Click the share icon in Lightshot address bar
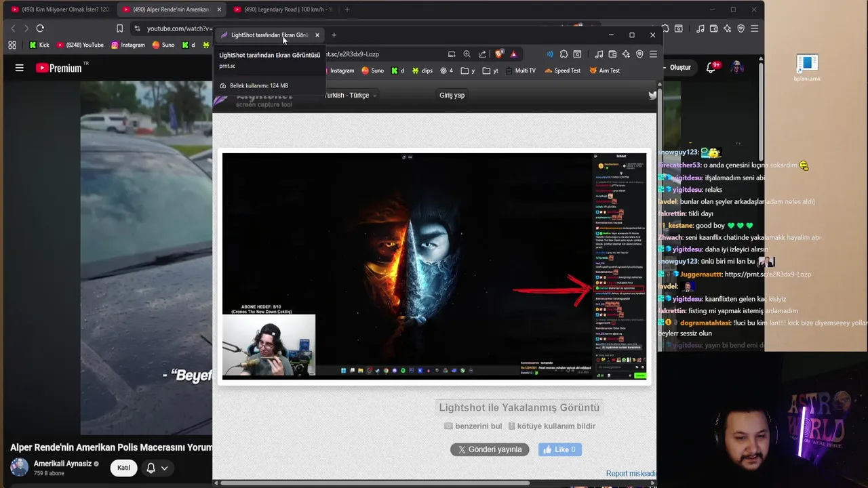This screenshot has height=488, width=868. click(x=482, y=54)
